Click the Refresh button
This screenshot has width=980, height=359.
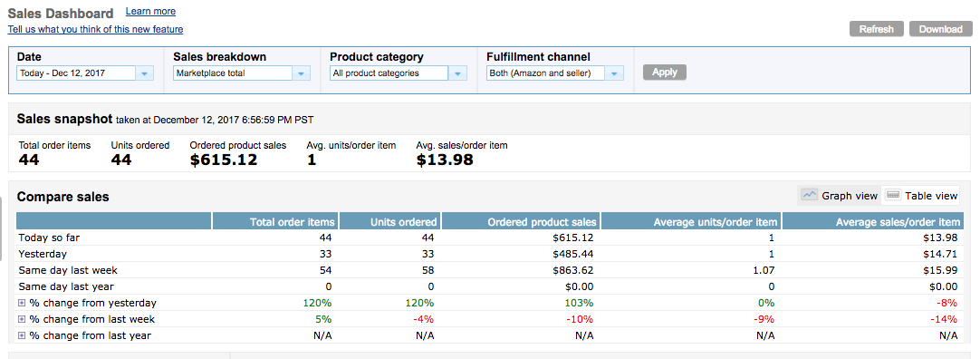876,29
